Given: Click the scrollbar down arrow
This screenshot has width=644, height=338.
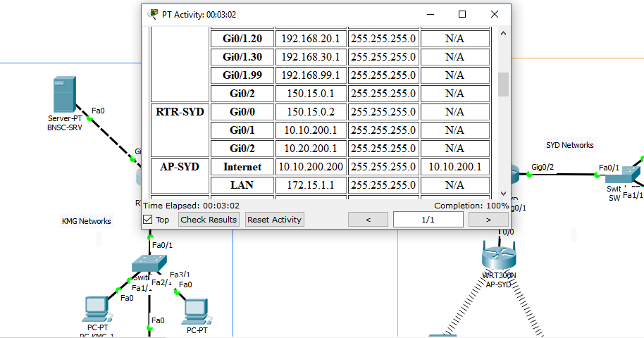Looking at the screenshot, I should click(504, 194).
